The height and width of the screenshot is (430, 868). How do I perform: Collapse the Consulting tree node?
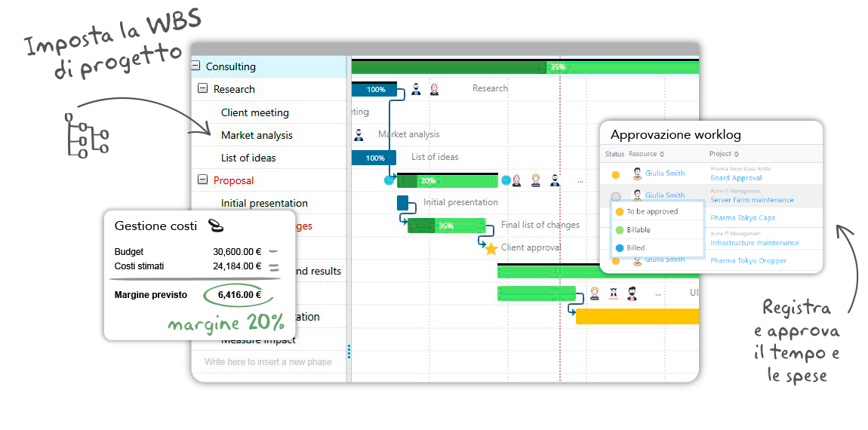(x=195, y=66)
